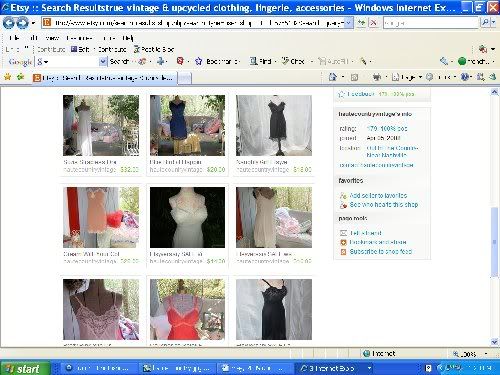This screenshot has height=375, width=500.
Task: Open the command bar Tools dropdown
Action: pos(441,77)
